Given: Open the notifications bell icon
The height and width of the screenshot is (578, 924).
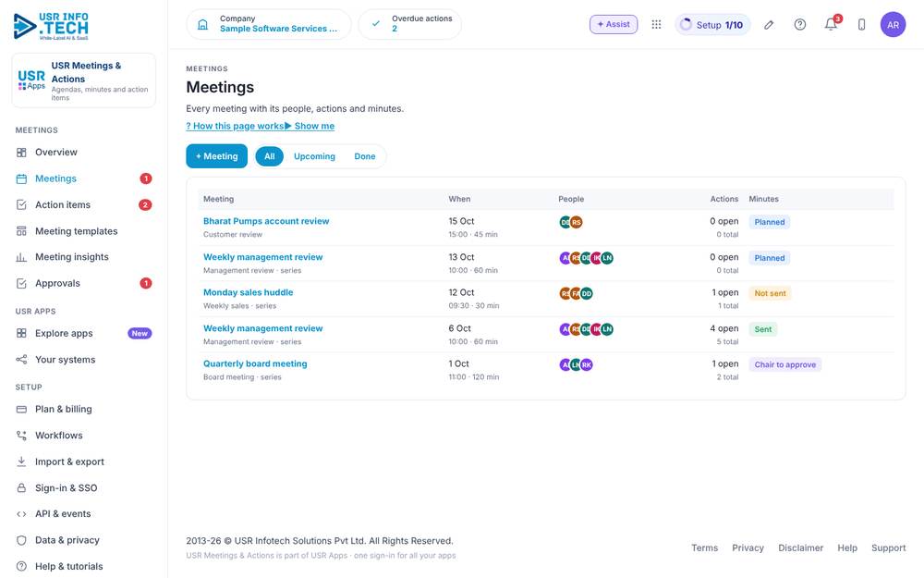Looking at the screenshot, I should pos(831,25).
